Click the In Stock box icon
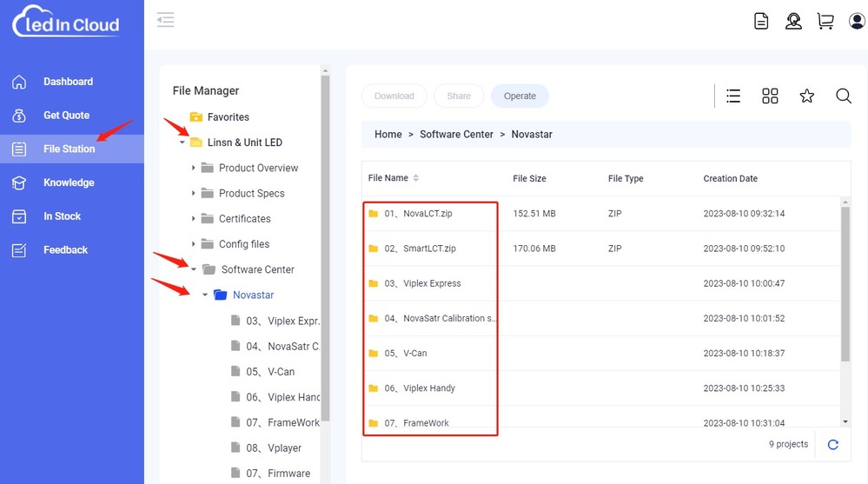Image resolution: width=868 pixels, height=484 pixels. click(19, 216)
